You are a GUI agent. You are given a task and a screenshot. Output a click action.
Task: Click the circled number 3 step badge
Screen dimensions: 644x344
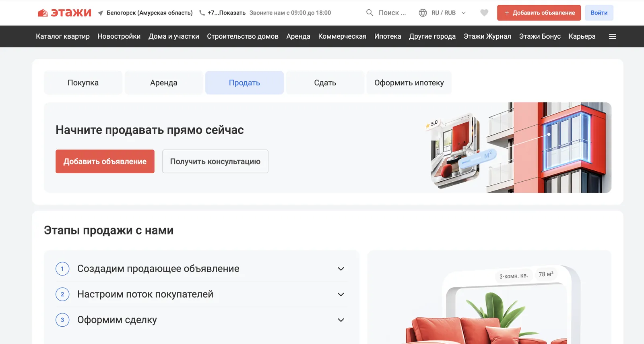coord(62,320)
